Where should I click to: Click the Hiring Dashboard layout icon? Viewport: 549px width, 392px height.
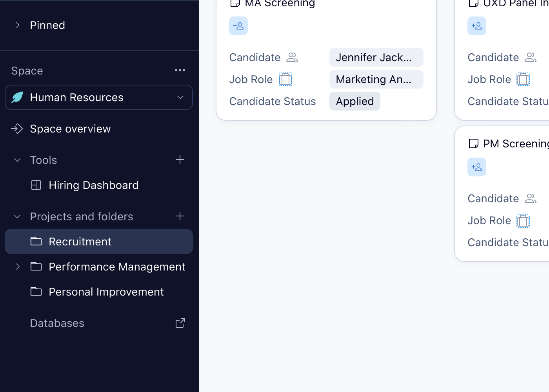36,185
